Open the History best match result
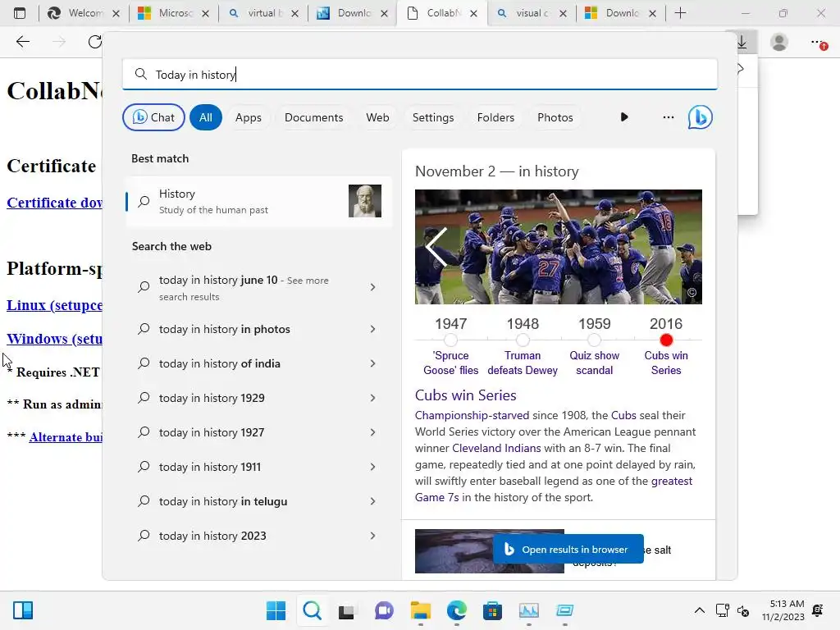Screen dimensions: 840x630 258,202
